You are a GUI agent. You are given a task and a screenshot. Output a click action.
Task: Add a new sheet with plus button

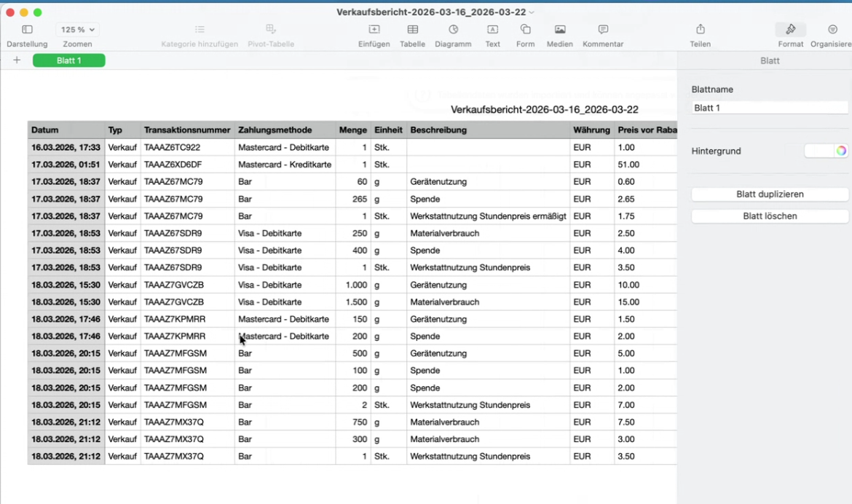pyautogui.click(x=17, y=60)
